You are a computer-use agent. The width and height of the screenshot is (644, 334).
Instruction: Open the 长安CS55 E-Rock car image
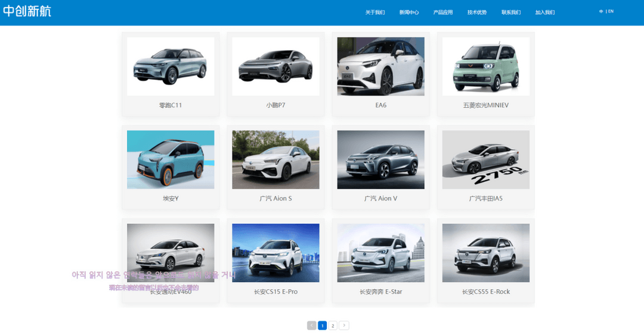point(486,253)
